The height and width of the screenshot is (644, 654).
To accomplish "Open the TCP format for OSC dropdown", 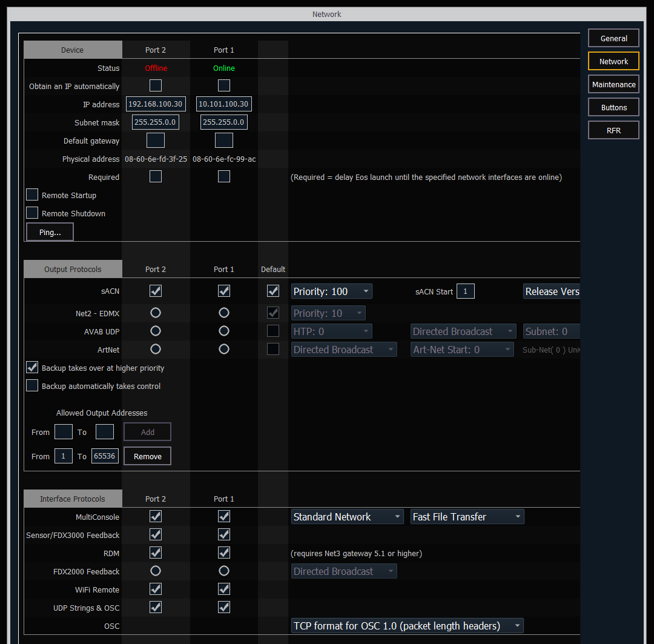I will 407,625.
